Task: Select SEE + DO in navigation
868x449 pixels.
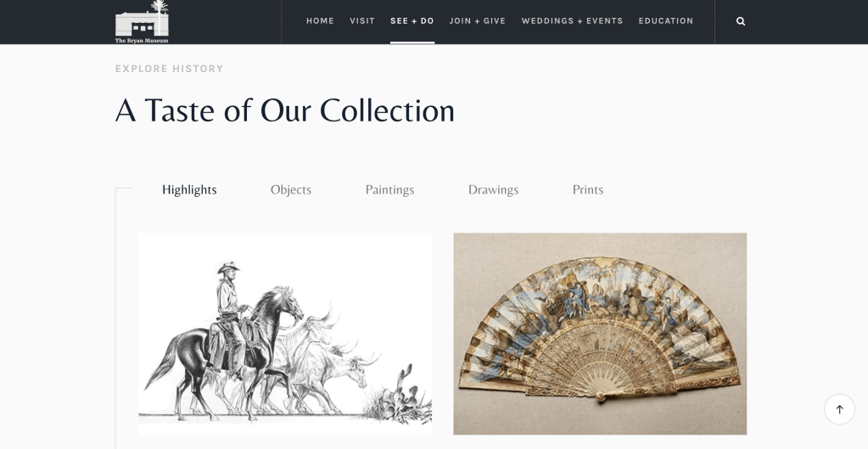Action: tap(412, 21)
